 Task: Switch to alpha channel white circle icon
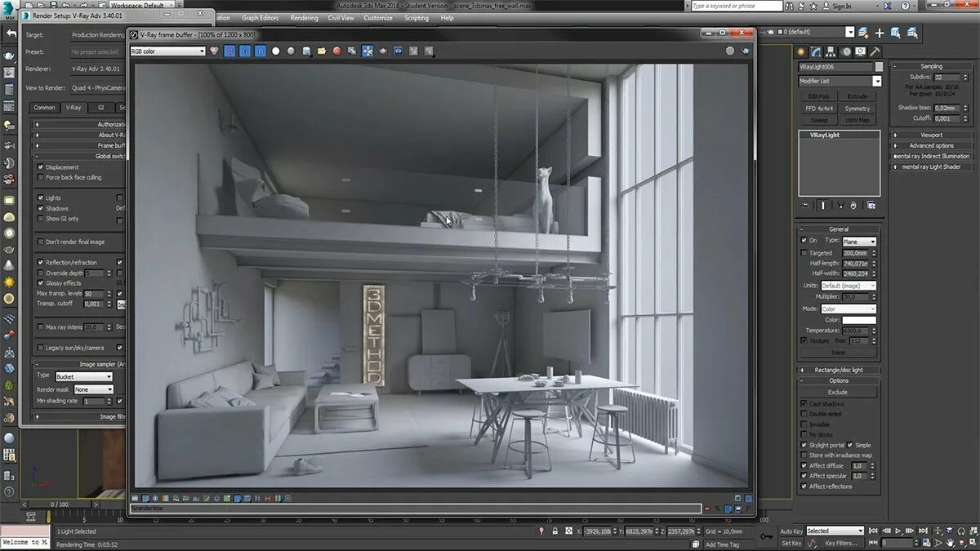[276, 51]
